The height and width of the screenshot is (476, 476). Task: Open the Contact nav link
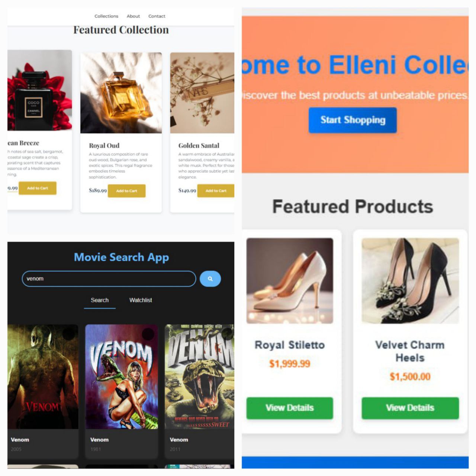(x=157, y=16)
